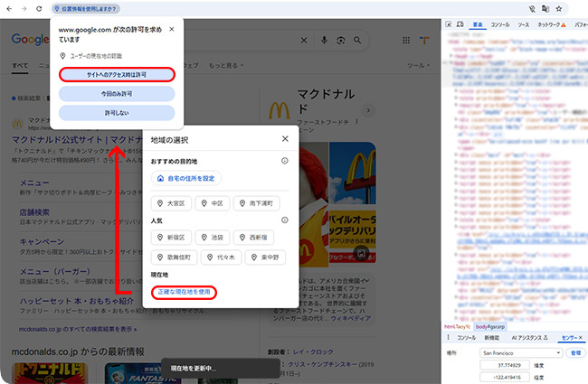Viewport: 588px width, 384px height.
Task: Expand the head node in DevTools tree
Action: [451, 56]
